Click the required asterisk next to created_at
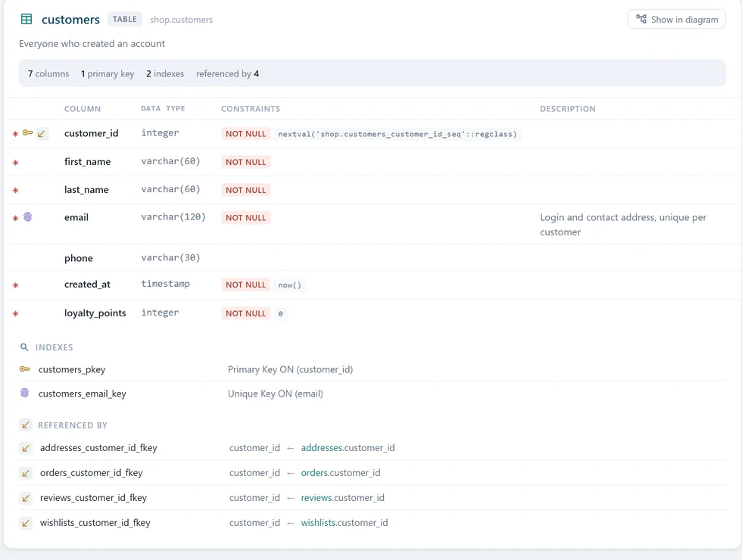742x560 pixels. point(15,285)
